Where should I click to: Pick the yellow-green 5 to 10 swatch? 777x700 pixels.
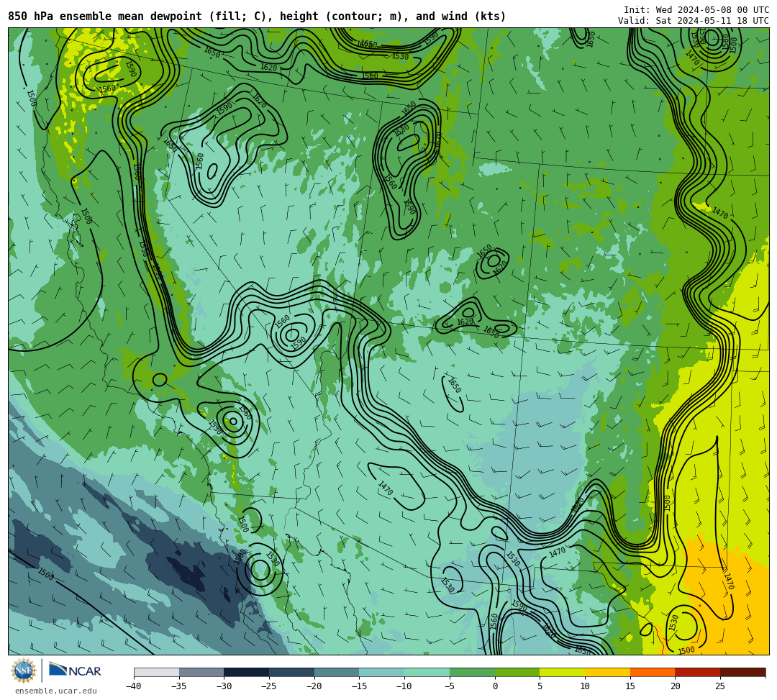(x=563, y=672)
